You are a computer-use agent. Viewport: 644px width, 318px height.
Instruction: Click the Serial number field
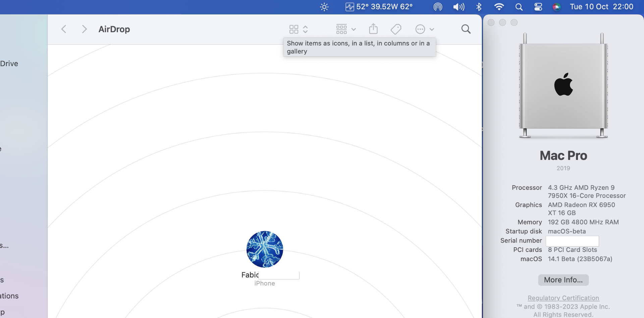coord(572,241)
